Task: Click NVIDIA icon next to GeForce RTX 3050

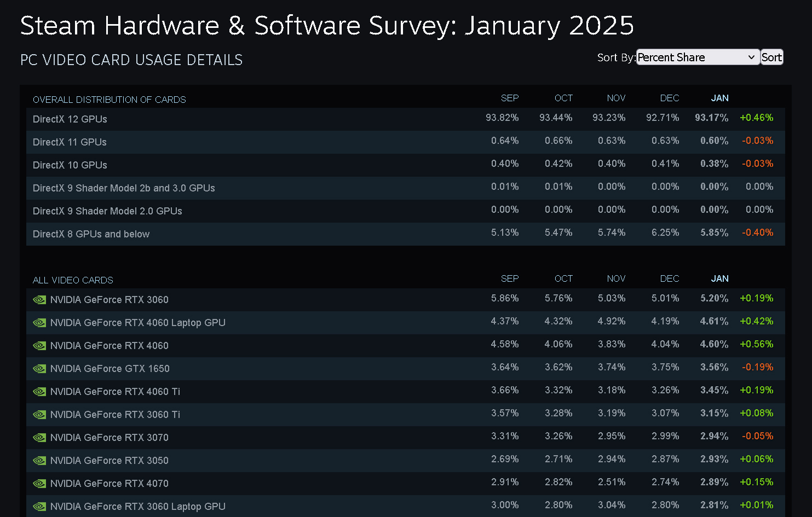Action: tap(39, 461)
